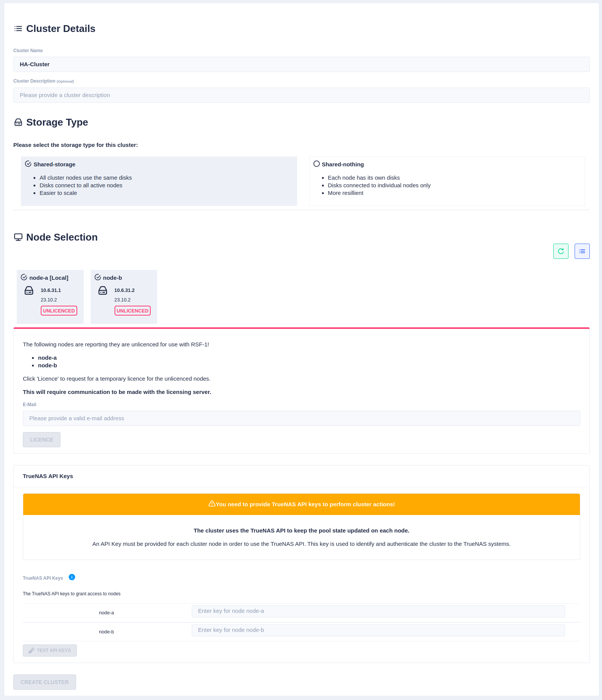Focus the Cluster Name field
602x700 pixels.
301,64
